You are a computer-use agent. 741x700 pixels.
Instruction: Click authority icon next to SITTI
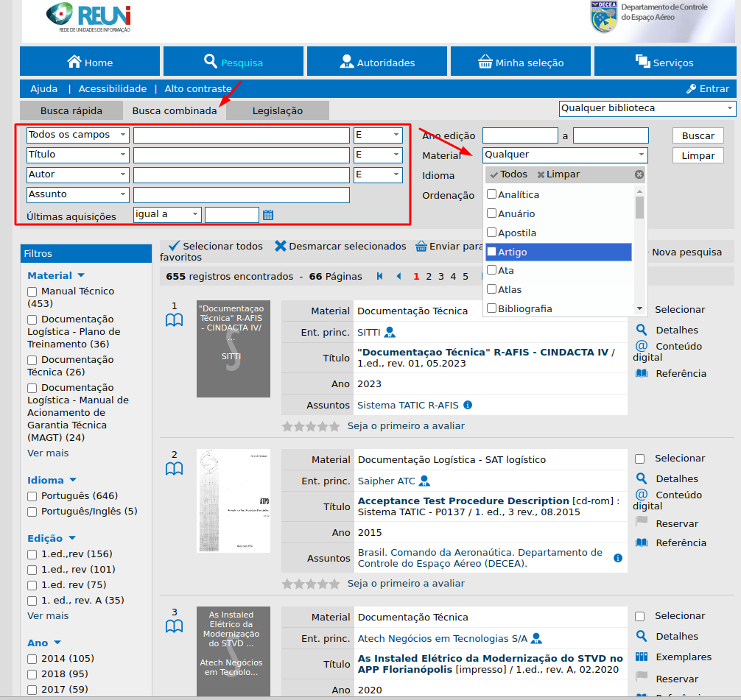(x=390, y=333)
